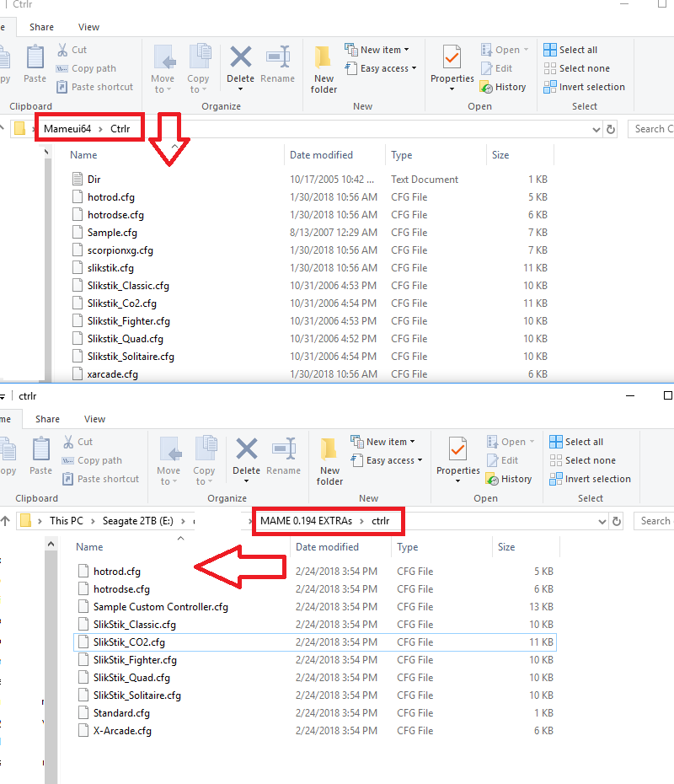Open View tab in top window
Image resolution: width=674 pixels, height=784 pixels.
89,27
